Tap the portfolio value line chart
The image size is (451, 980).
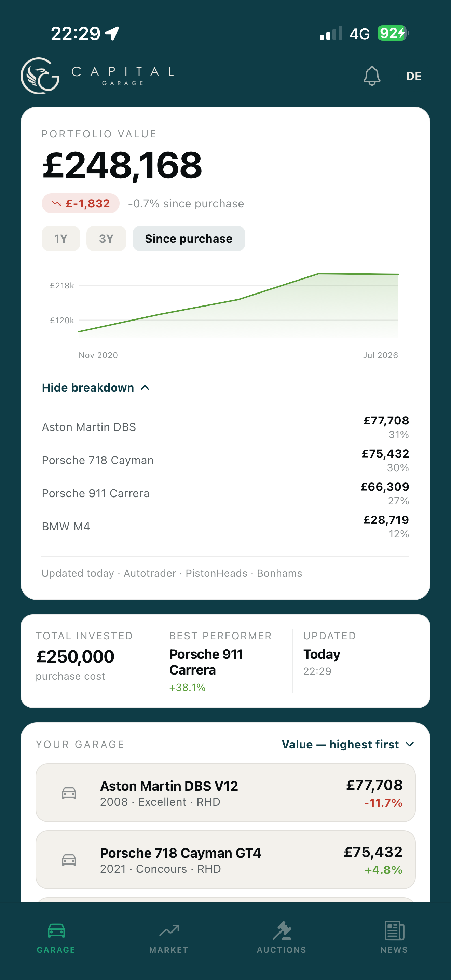point(238,304)
